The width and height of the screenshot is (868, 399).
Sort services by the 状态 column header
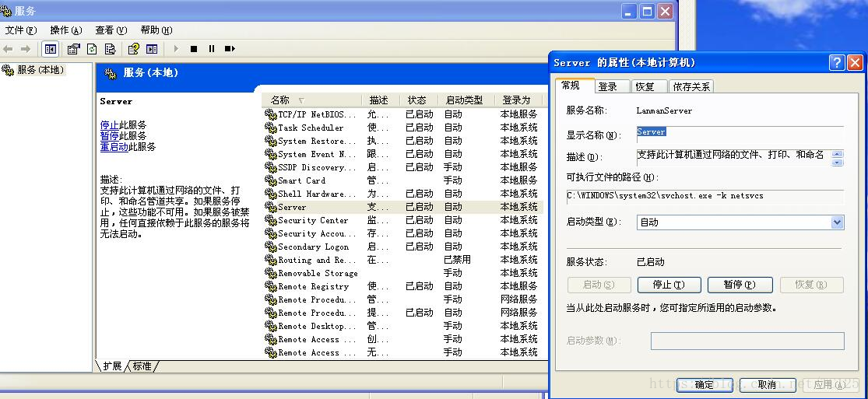tap(419, 100)
